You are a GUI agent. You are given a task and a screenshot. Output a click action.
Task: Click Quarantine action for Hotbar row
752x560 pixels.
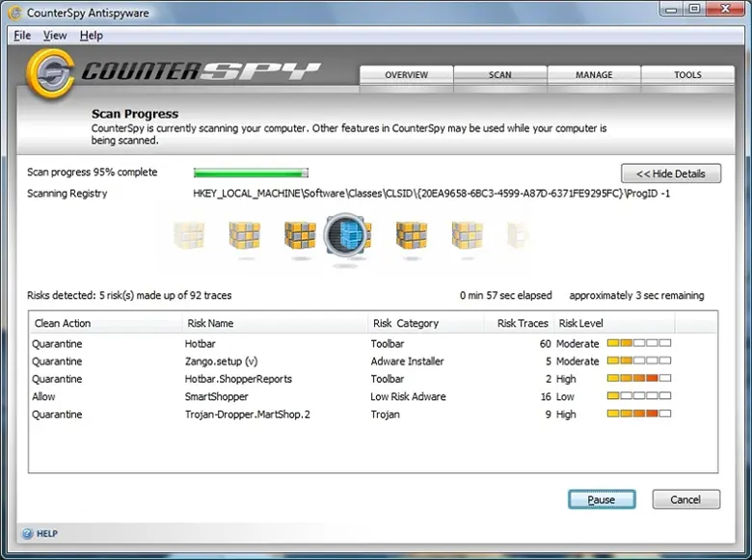[57, 344]
